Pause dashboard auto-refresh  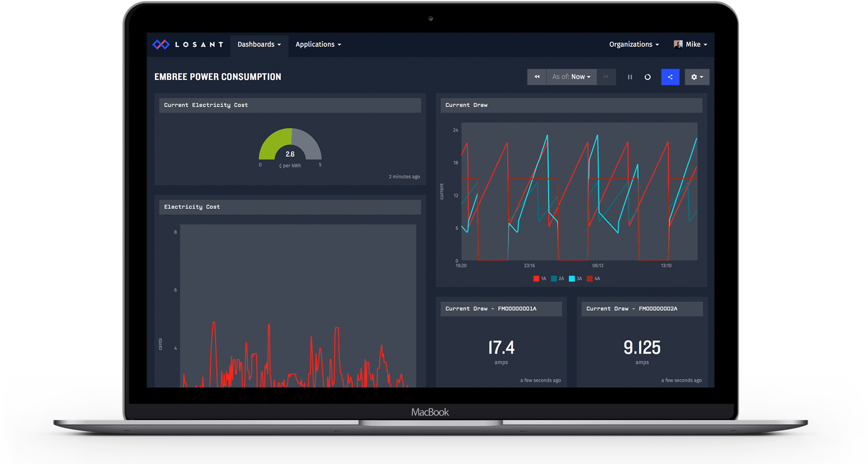coord(630,77)
